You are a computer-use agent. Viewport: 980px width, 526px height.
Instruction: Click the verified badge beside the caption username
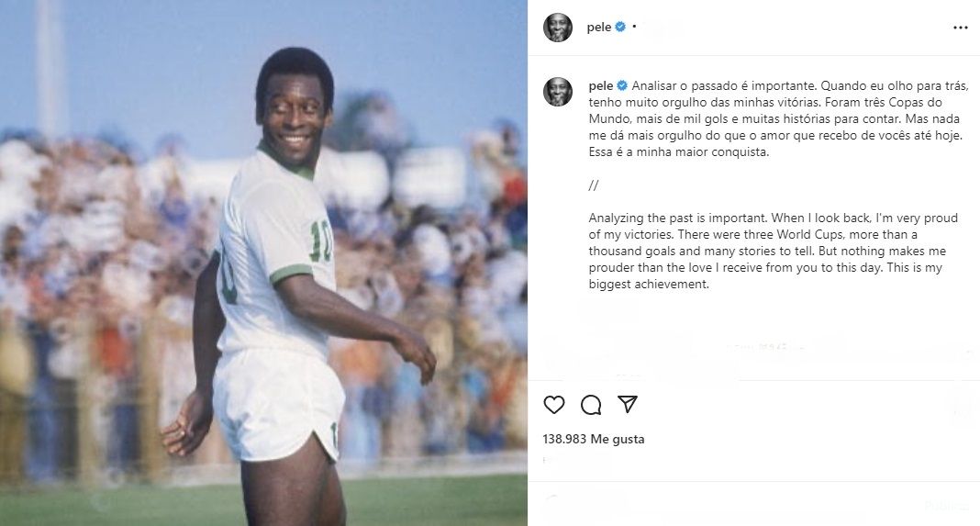pyautogui.click(x=621, y=85)
